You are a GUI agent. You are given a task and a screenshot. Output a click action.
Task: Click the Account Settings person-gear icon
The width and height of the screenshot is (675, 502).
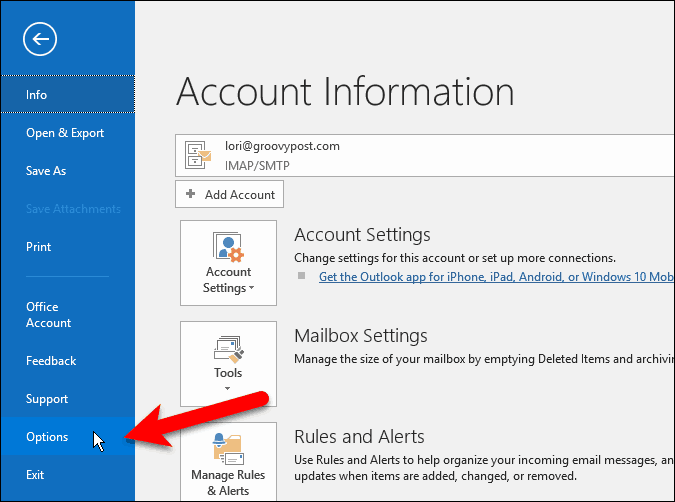tap(228, 247)
